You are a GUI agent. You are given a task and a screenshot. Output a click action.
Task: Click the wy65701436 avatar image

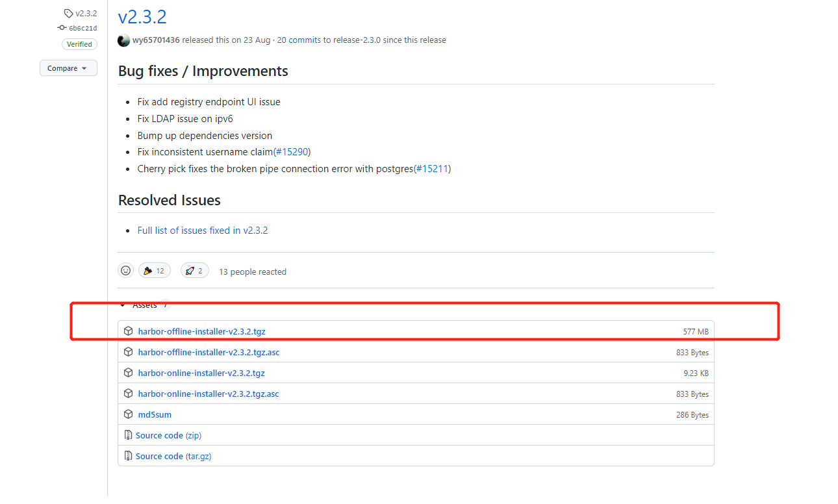(124, 40)
